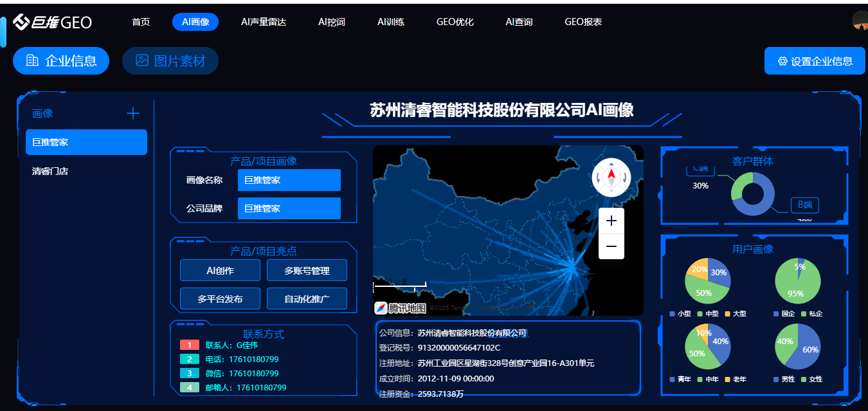Zoom out on the map

[611, 246]
